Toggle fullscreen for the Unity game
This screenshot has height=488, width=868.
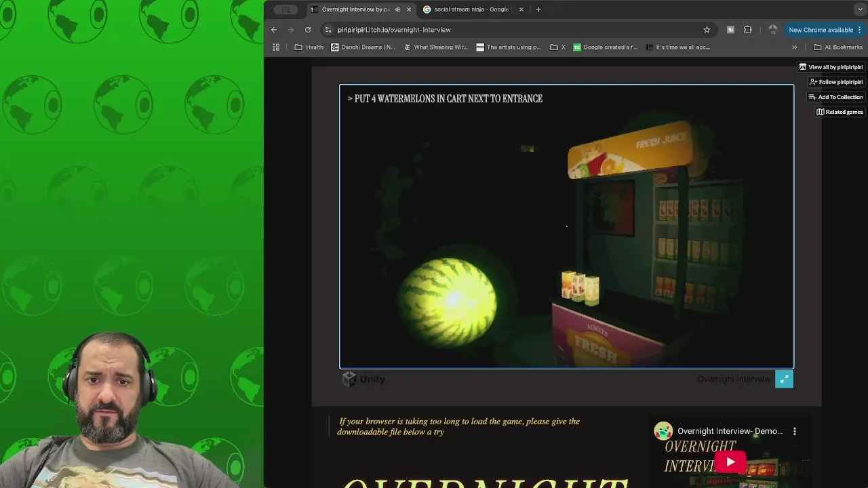tap(784, 380)
